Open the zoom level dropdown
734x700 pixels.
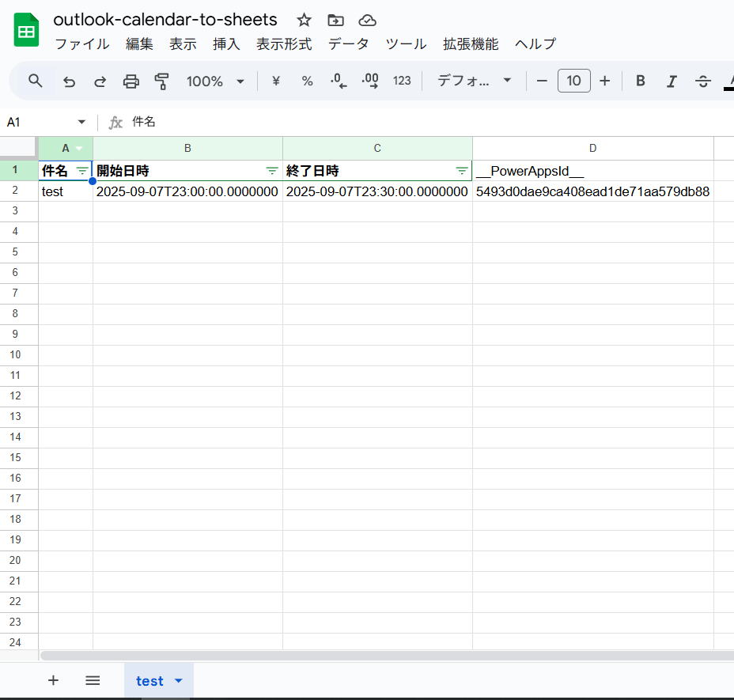[215, 81]
